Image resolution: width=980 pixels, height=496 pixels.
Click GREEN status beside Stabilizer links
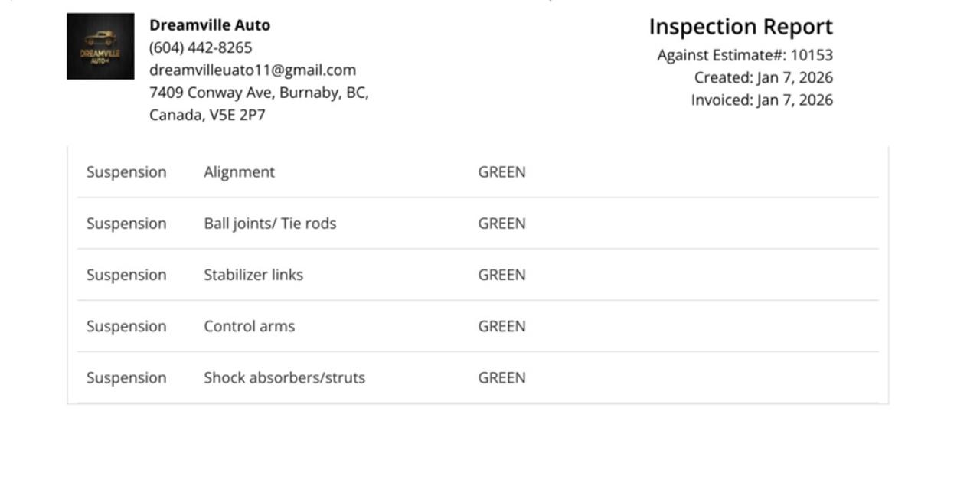(501, 275)
